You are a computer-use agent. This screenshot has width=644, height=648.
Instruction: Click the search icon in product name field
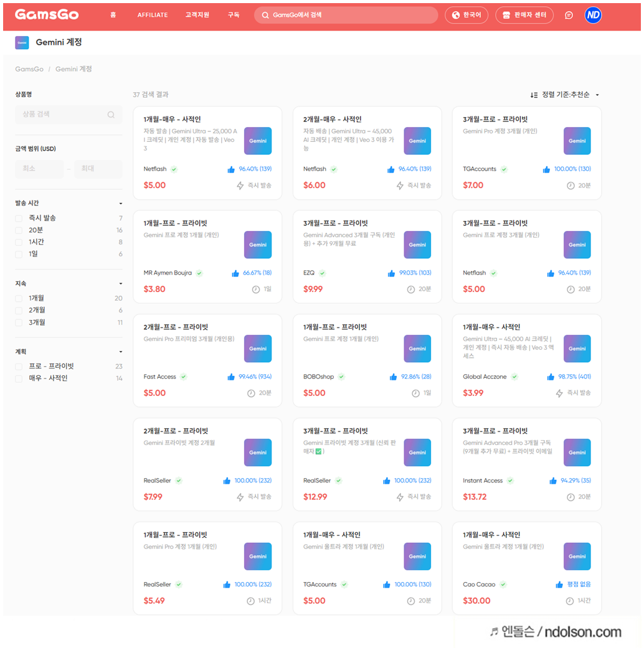tap(111, 115)
